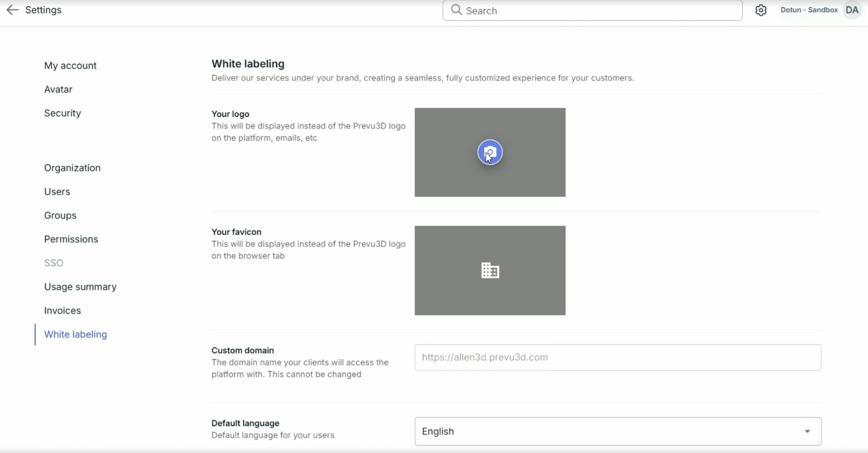868x453 pixels.
Task: Click the building icon in favicon box
Action: point(490,270)
